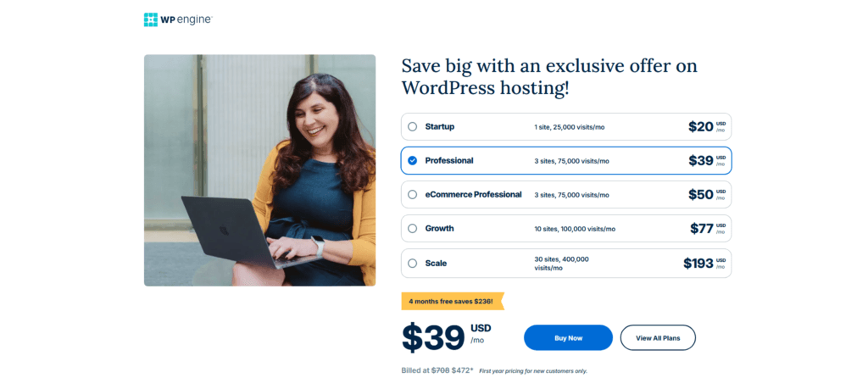Click the $193 Scale price
The width and height of the screenshot is (868, 389).
point(704,264)
